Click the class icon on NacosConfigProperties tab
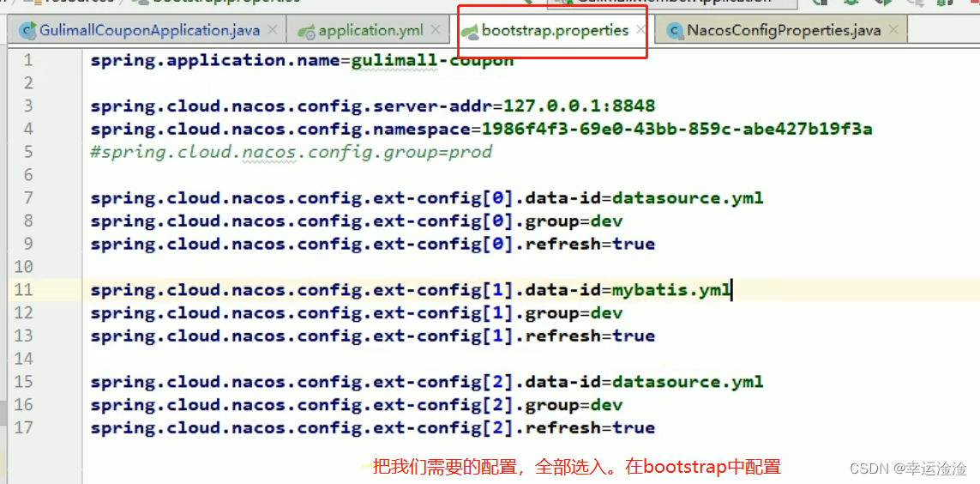The image size is (980, 484). coord(675,31)
